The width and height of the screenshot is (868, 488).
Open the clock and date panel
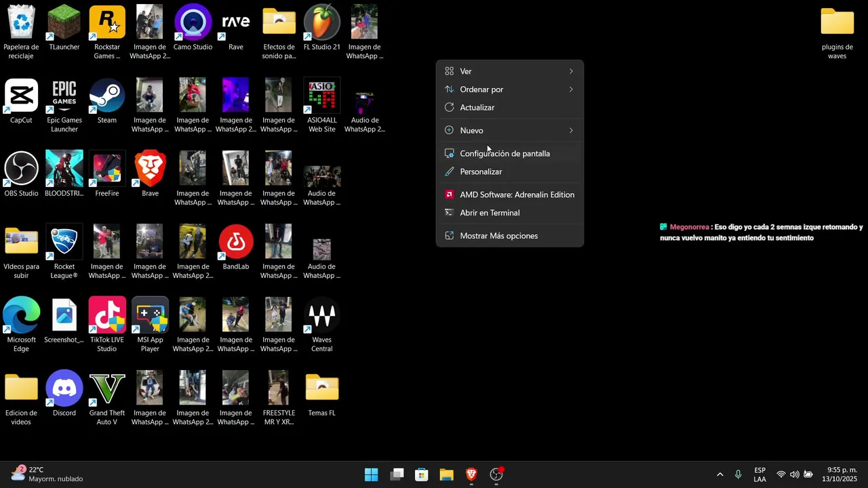[x=840, y=474]
